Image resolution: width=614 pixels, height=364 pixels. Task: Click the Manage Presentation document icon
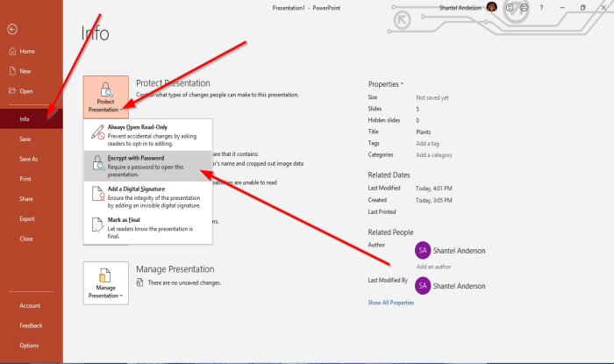tap(105, 275)
